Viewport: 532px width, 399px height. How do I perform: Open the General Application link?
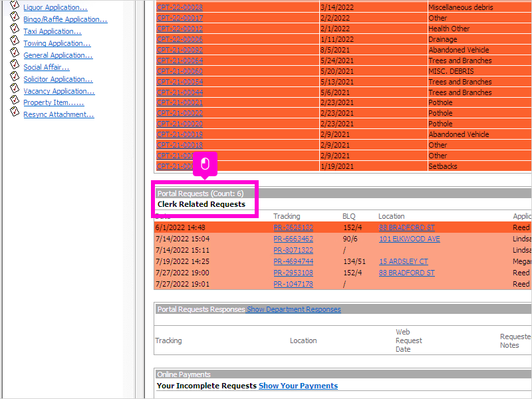(x=58, y=55)
